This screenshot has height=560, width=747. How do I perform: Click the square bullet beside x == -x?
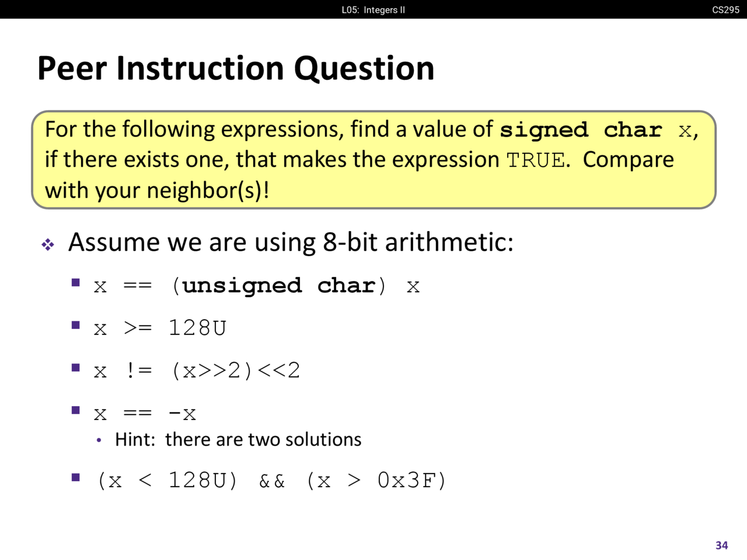pos(75,410)
